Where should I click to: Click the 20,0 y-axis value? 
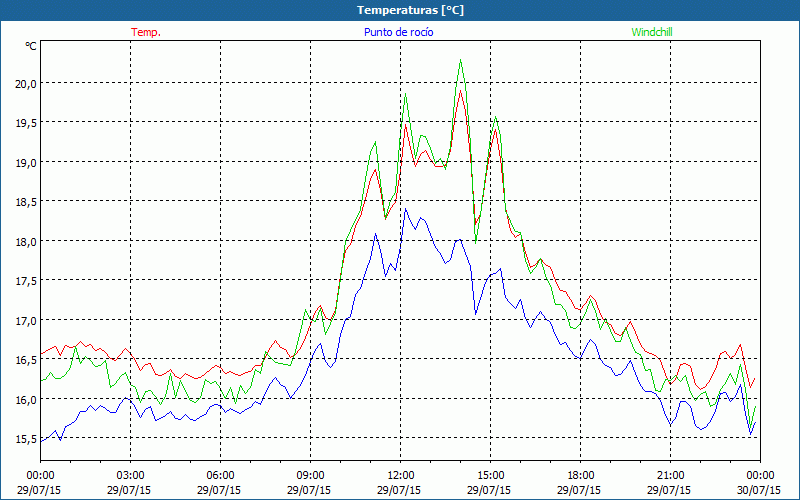point(26,83)
